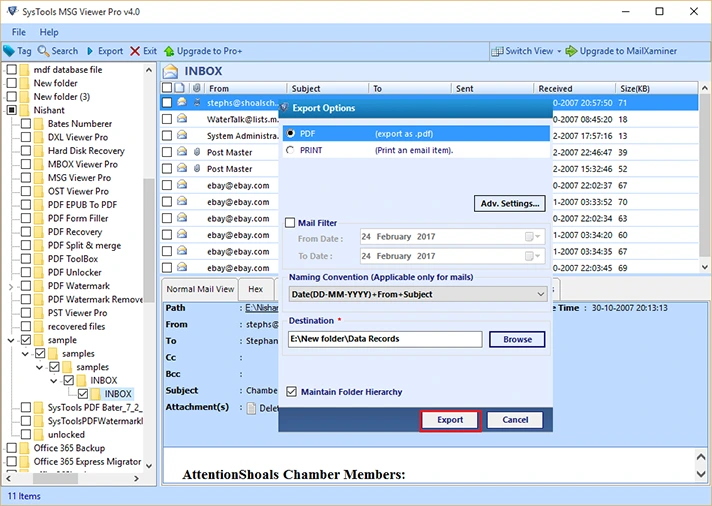Click the To Date calendar icon

click(x=529, y=256)
